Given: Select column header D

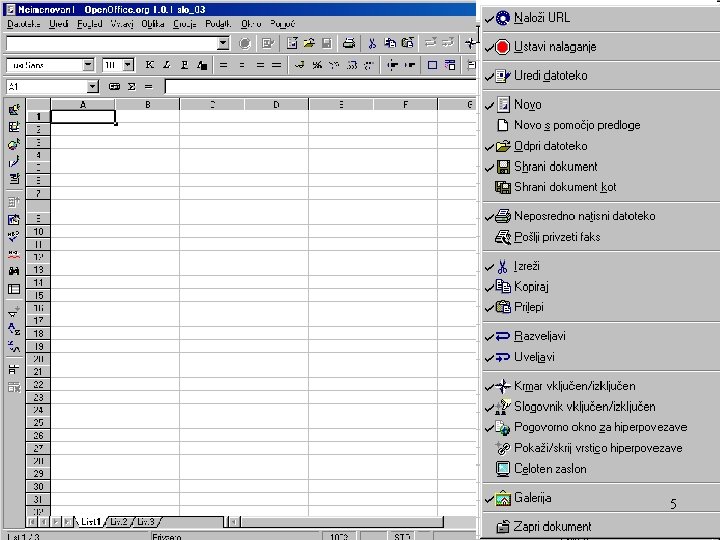Looking at the screenshot, I should click(x=276, y=105).
